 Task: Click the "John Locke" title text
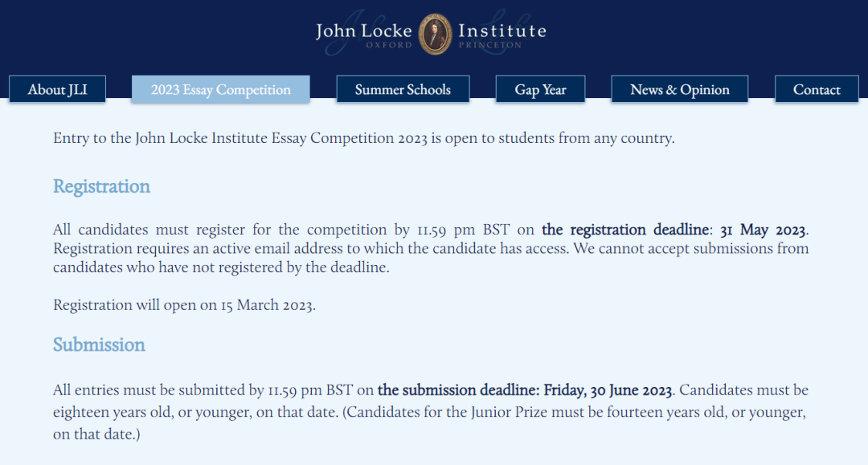click(x=364, y=31)
